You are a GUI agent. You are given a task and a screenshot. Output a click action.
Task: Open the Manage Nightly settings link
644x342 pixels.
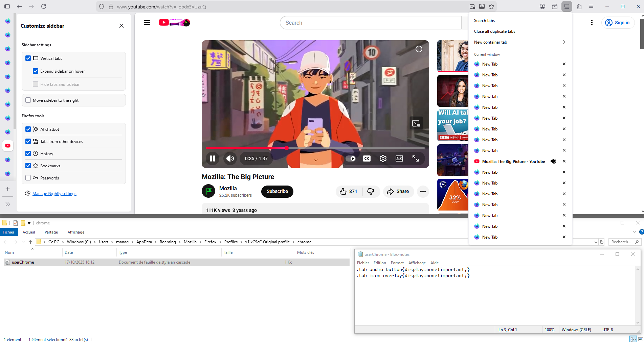coord(54,194)
